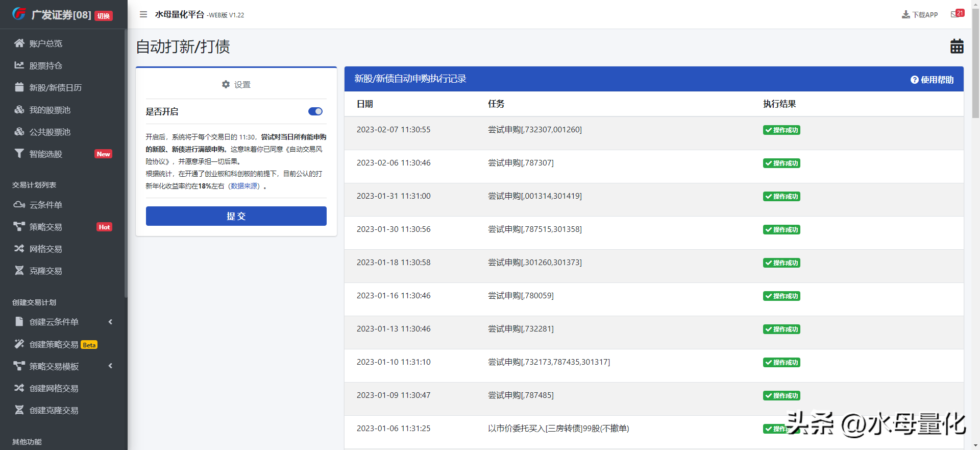
Task: Click the 账户总览 home icon
Action: click(x=19, y=43)
